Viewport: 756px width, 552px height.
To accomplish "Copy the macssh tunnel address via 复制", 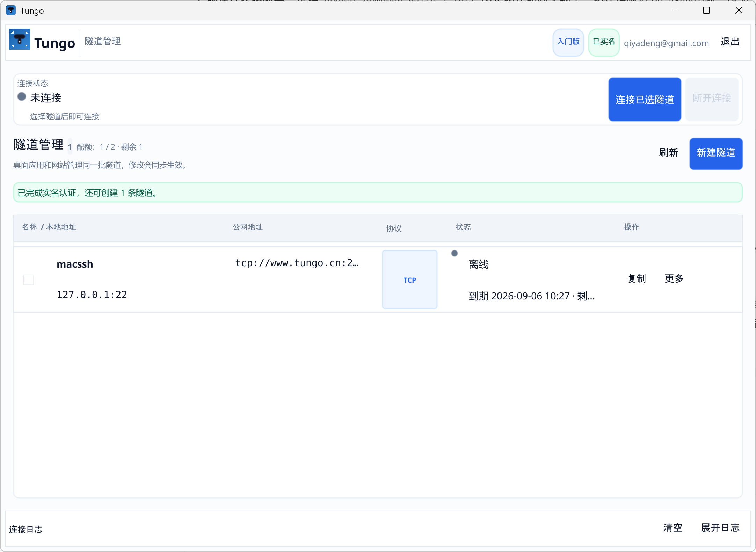I will 637,278.
